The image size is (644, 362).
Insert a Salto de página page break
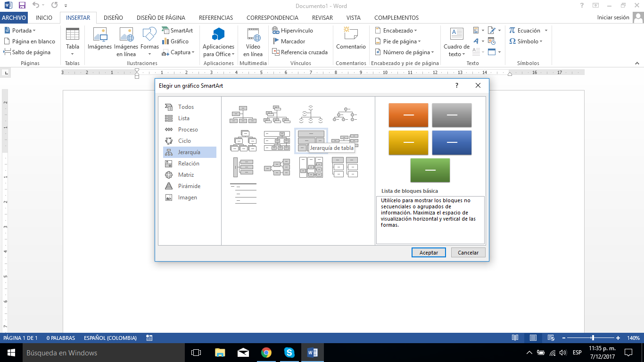[27, 52]
